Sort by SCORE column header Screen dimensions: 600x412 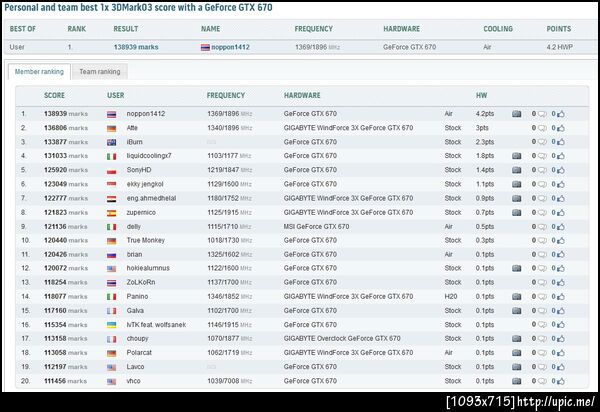(54, 95)
